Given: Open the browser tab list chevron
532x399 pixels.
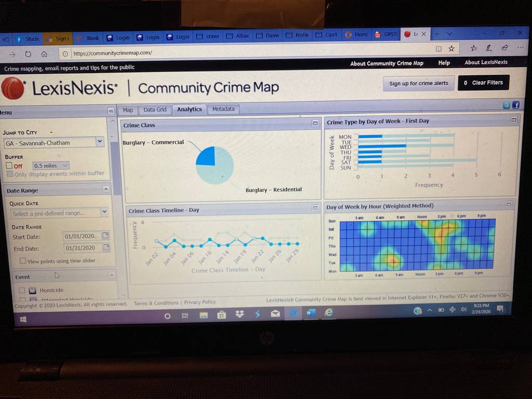Looking at the screenshot, I should coord(449,34).
